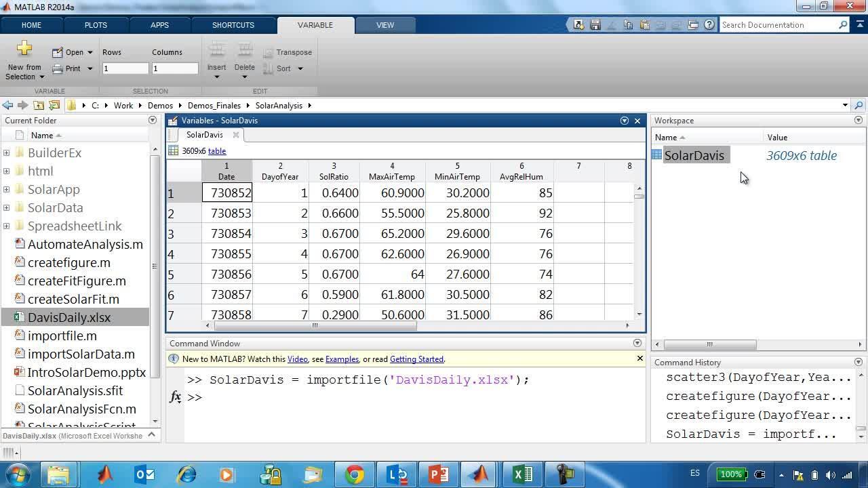Click the Browse for Folder icon
Screen dimensions: 868x488
[54, 105]
